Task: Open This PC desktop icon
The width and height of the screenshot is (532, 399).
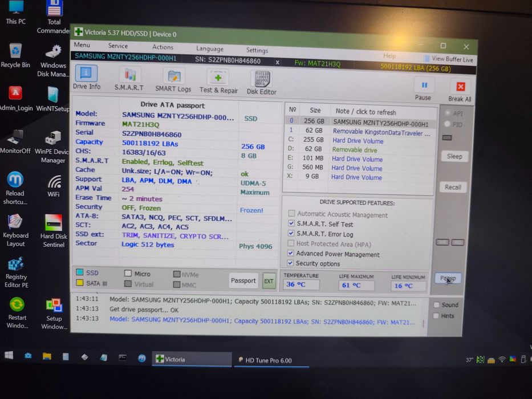Action: pyautogui.click(x=15, y=13)
